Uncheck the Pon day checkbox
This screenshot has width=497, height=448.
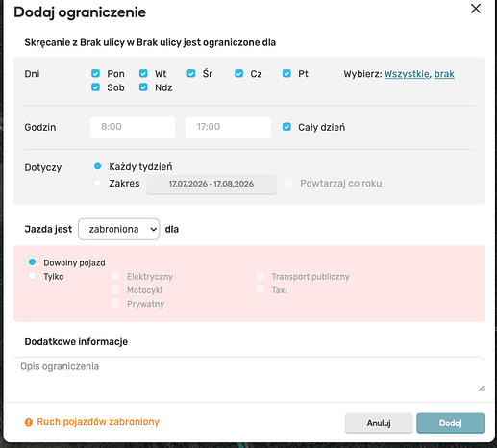(x=95, y=73)
